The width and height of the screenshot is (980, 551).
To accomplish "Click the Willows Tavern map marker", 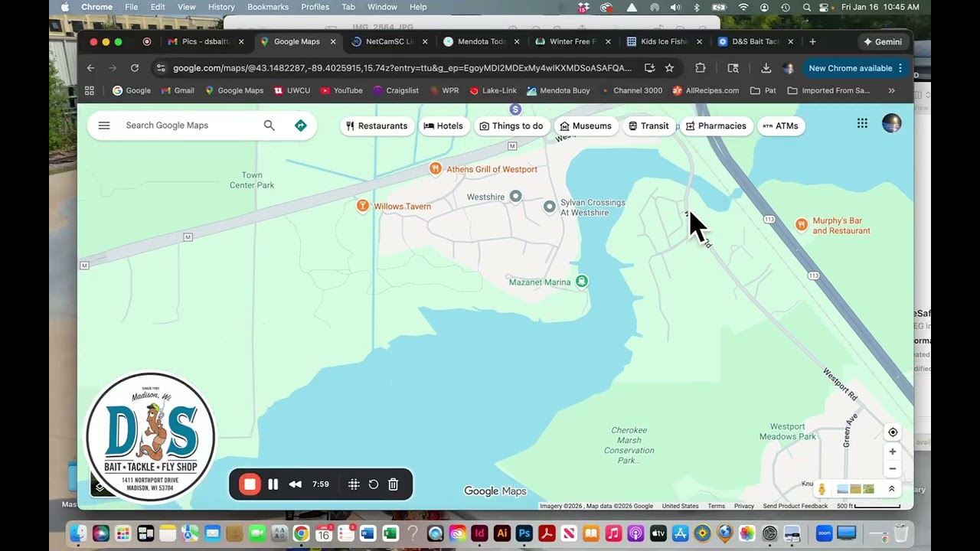I will (363, 205).
